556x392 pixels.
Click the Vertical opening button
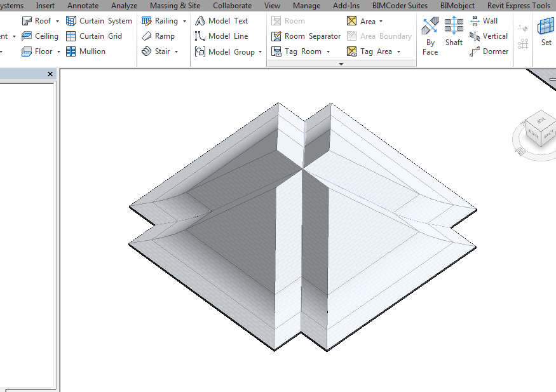coord(489,36)
